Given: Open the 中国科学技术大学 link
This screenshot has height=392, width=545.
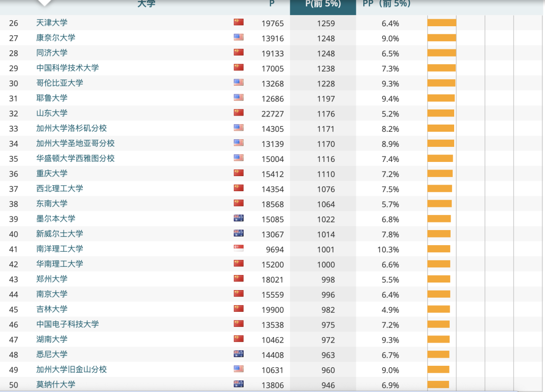Looking at the screenshot, I should click(68, 68).
